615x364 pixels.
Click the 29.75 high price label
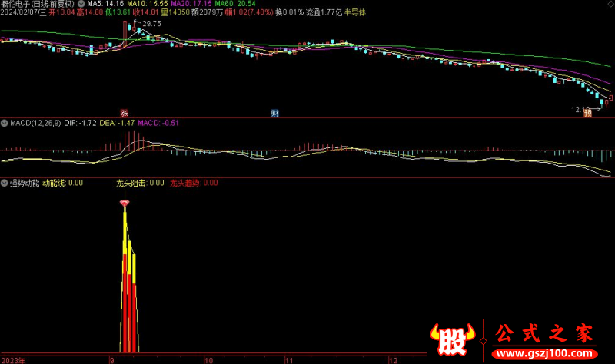click(x=151, y=25)
